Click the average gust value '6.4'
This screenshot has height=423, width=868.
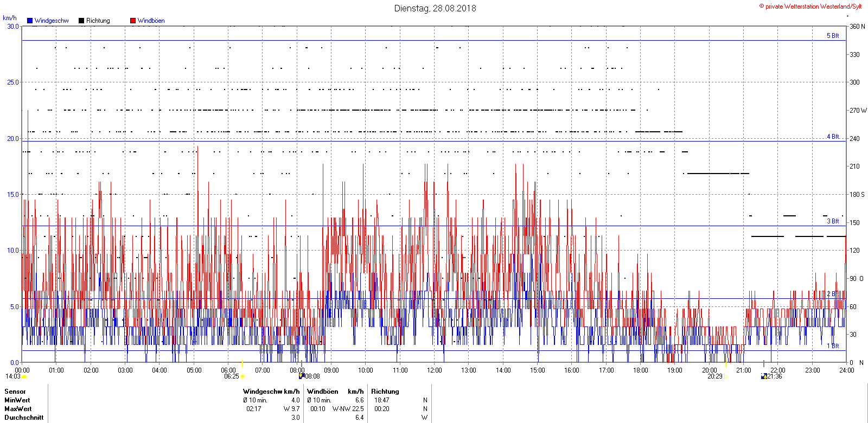point(360,418)
